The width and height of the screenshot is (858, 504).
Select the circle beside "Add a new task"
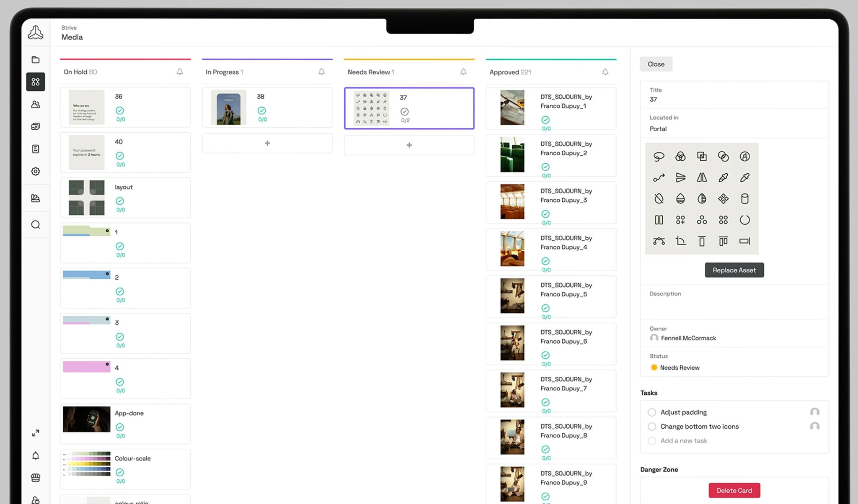click(652, 441)
